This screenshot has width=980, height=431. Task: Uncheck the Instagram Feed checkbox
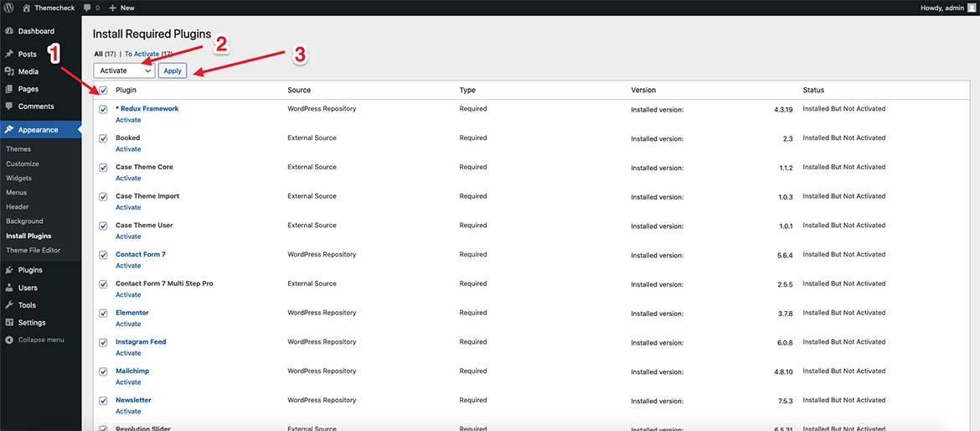point(104,342)
